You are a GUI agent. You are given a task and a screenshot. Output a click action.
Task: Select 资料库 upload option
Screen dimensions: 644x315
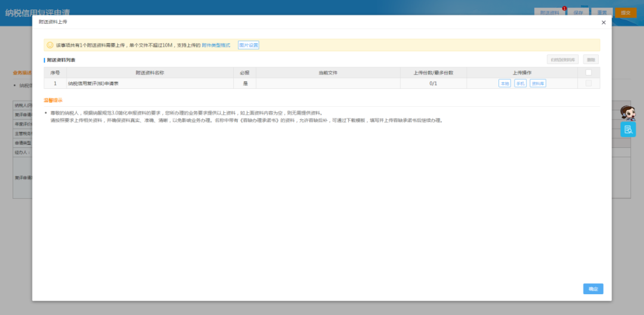(538, 84)
